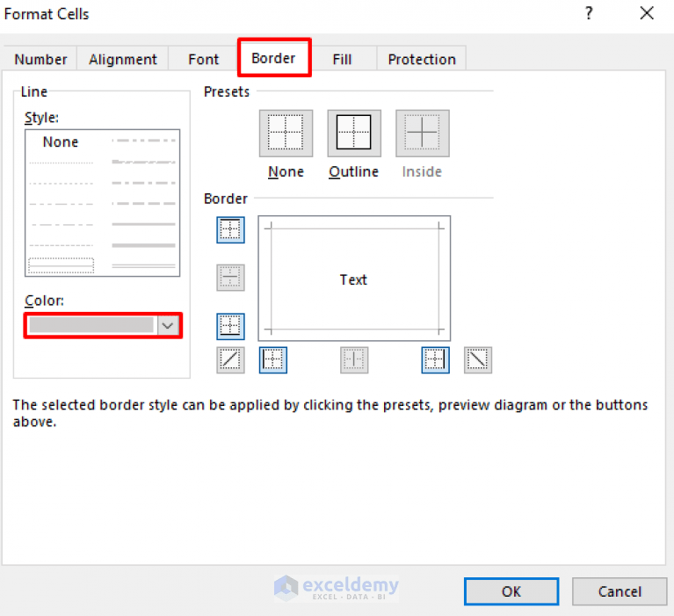674x616 pixels.
Task: Click the gray Color swatch field
Action: click(x=91, y=325)
